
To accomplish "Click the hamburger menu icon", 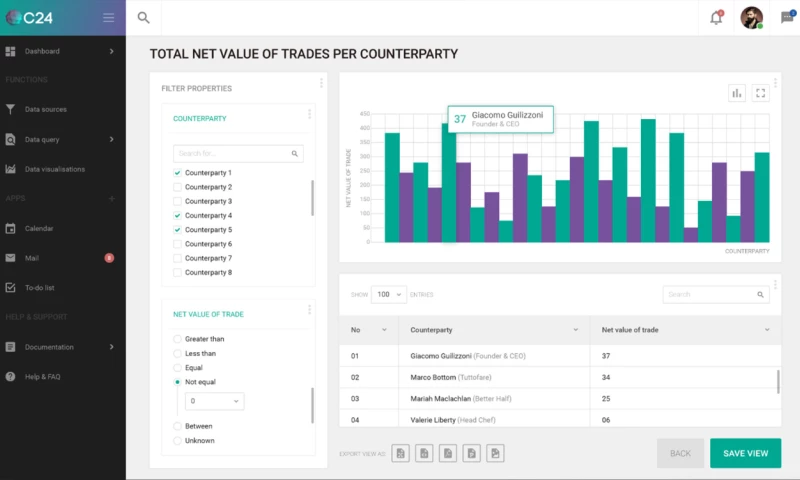I will (108, 17).
